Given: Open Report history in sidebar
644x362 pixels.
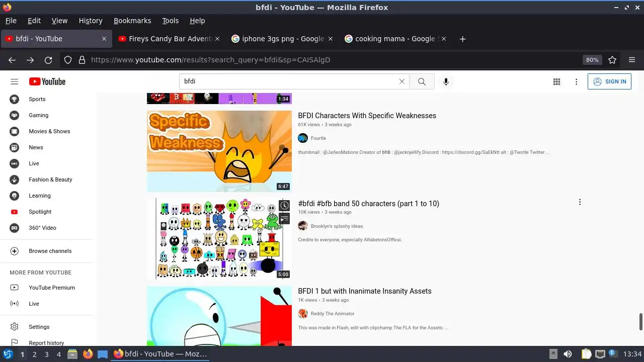Looking at the screenshot, I should tap(47, 342).
